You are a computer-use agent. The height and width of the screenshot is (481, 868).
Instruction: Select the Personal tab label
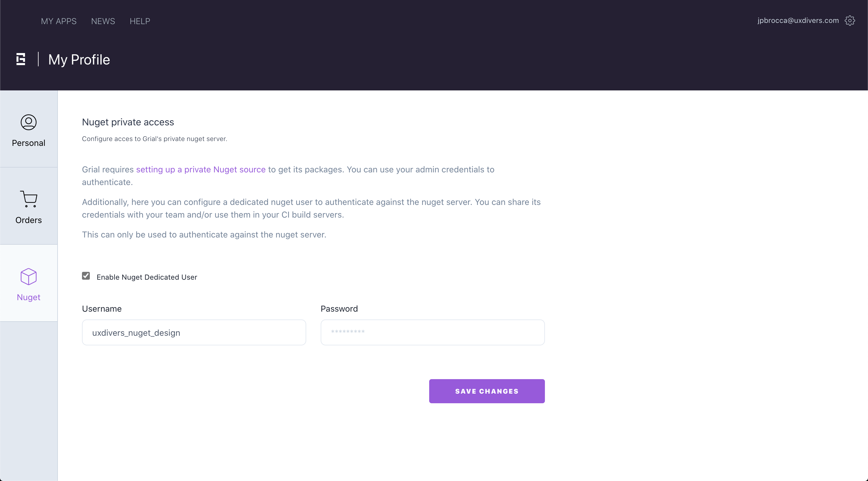coord(29,143)
